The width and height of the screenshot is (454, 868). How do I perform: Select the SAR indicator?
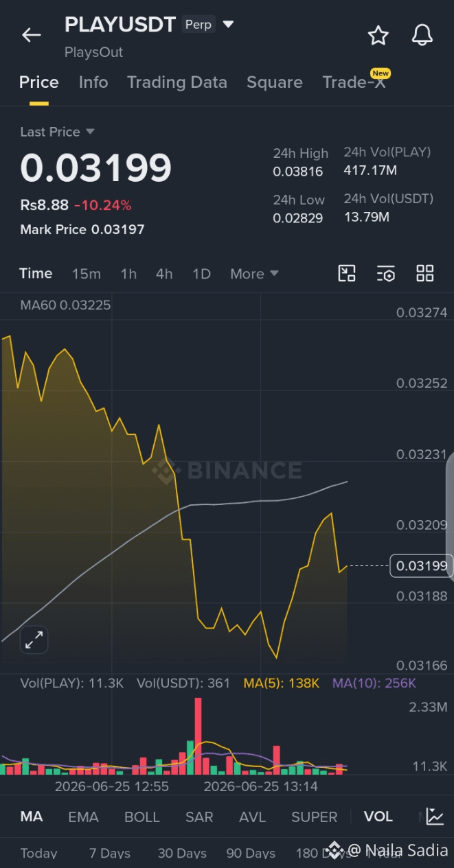[199, 817]
